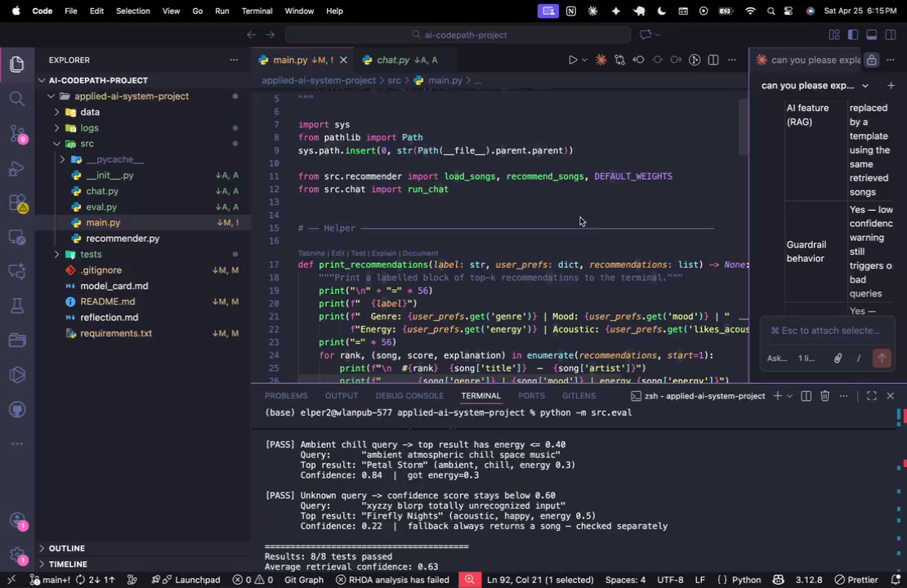907x588 pixels.
Task: Toggle the bottom panel layout button
Action: tap(871, 35)
